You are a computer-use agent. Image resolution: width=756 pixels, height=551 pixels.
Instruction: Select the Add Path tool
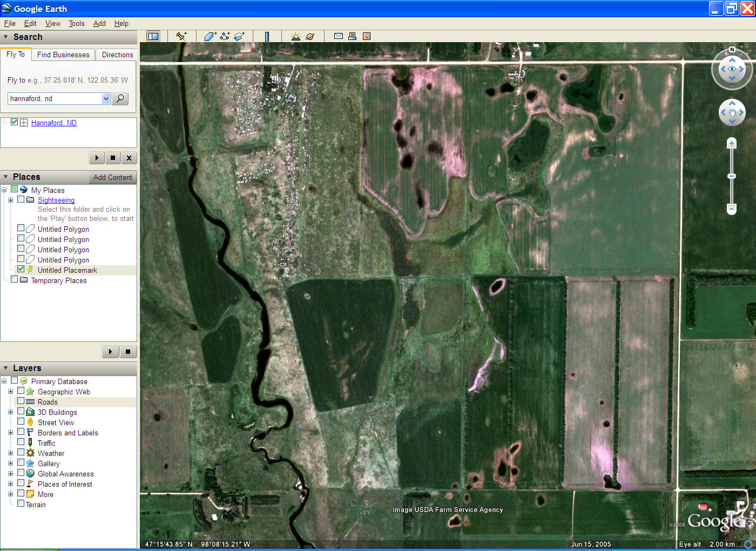coord(225,36)
